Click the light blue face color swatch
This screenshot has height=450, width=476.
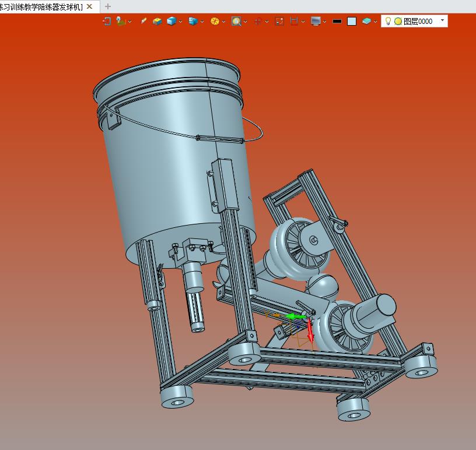pos(352,21)
